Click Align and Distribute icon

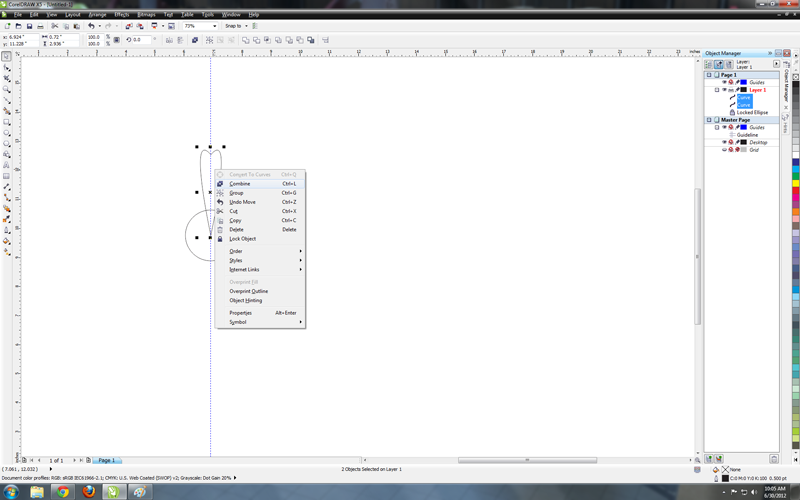(326, 40)
